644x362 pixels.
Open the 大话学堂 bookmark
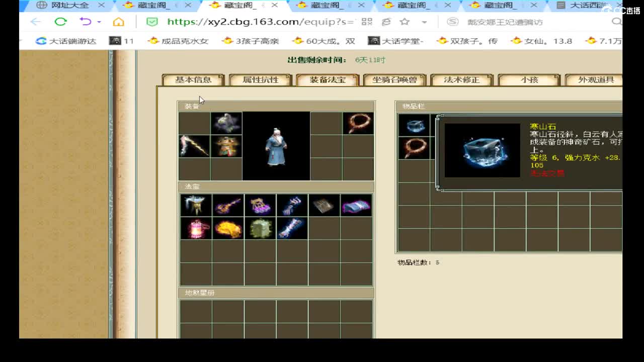[396, 41]
